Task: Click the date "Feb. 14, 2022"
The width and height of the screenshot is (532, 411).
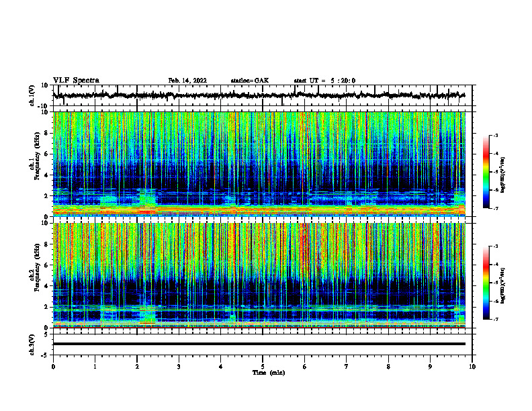Action: click(x=187, y=81)
